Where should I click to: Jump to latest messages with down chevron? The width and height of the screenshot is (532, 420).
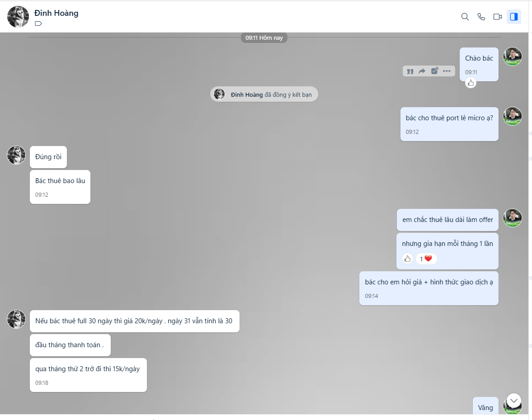(x=513, y=401)
